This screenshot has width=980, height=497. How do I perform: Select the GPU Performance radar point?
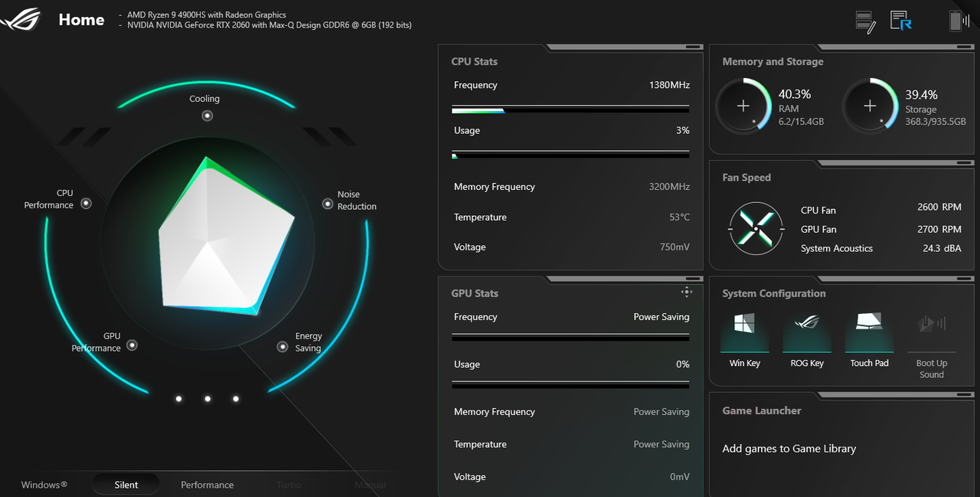[132, 345]
